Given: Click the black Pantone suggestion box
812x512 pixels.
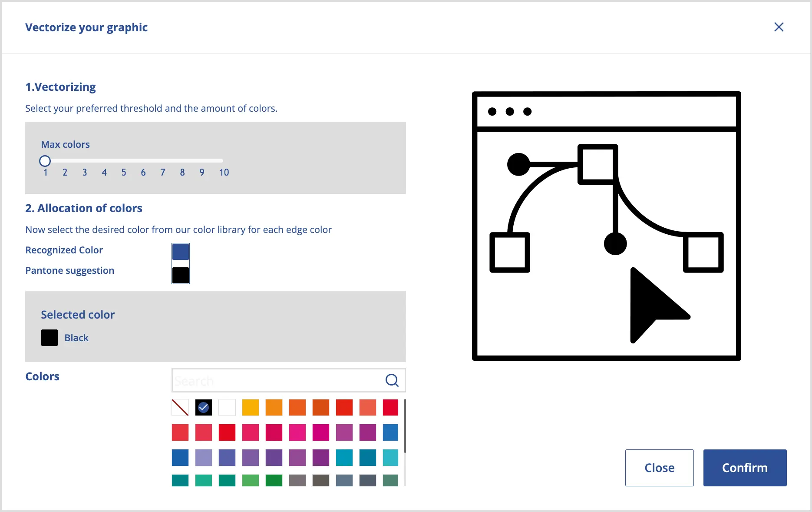Looking at the screenshot, I should point(181,275).
